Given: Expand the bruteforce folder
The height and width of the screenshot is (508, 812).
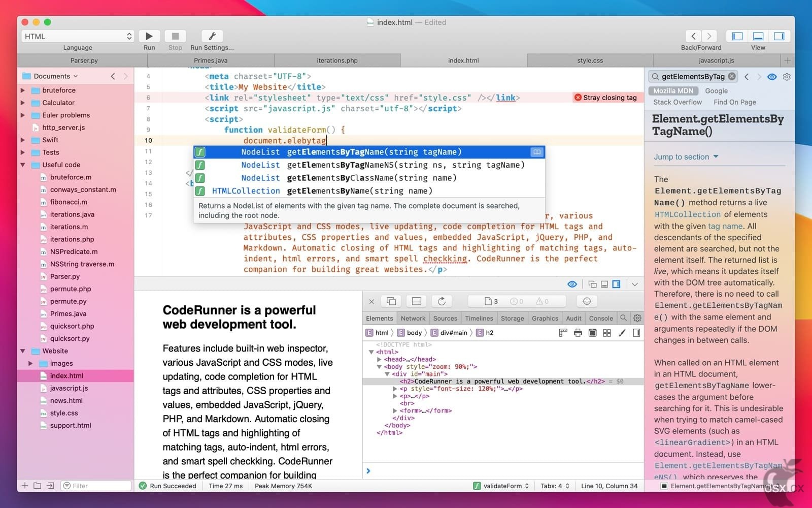Looking at the screenshot, I should pos(23,90).
